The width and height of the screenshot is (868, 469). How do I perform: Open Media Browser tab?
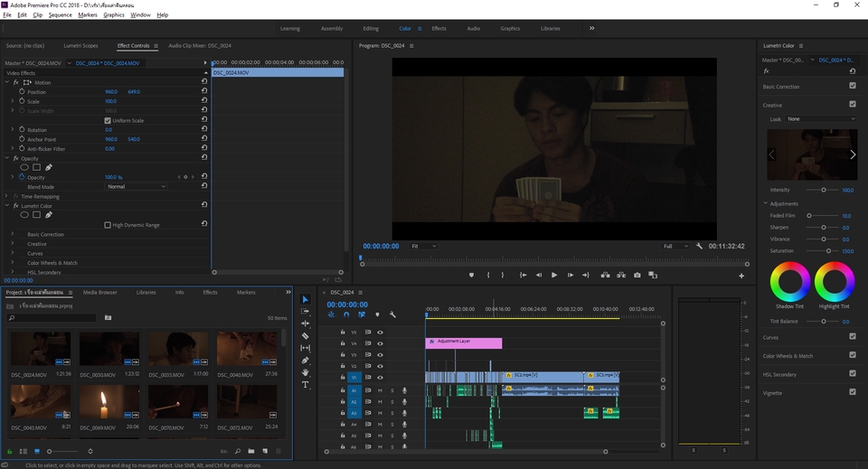pos(99,292)
